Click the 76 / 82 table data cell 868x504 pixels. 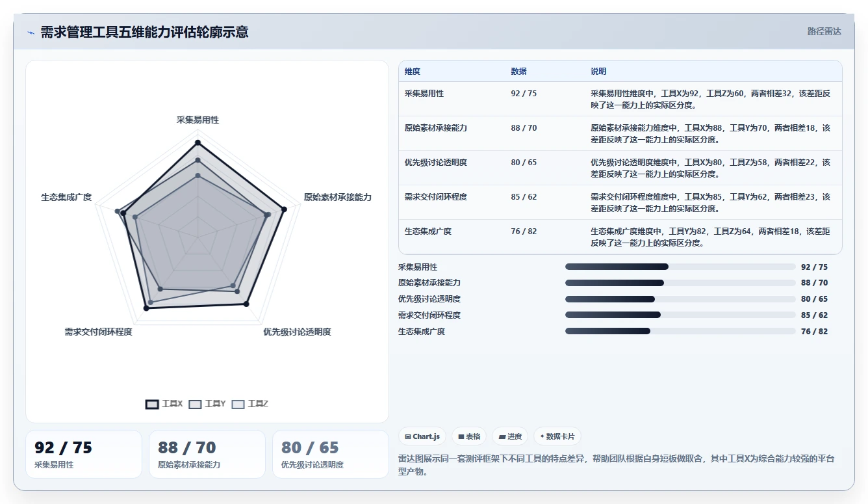[524, 232]
